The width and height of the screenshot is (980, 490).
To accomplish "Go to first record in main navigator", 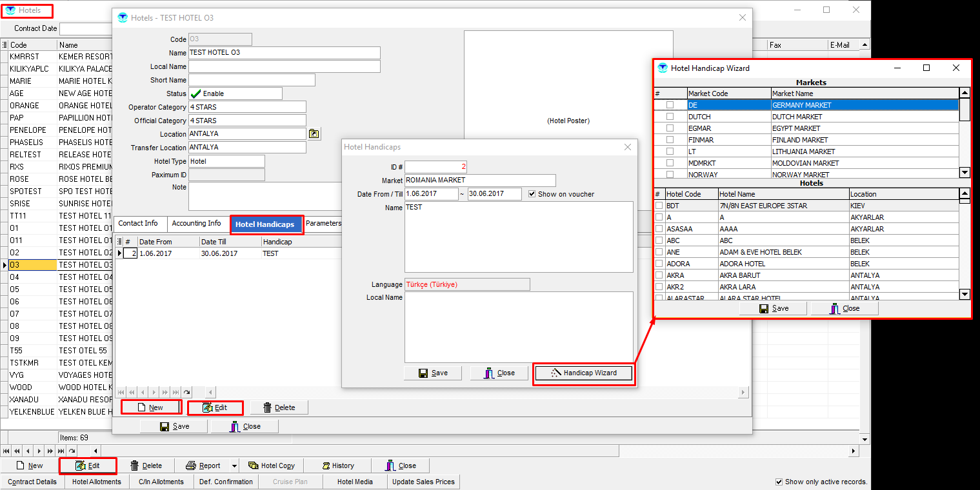I will [x=7, y=451].
